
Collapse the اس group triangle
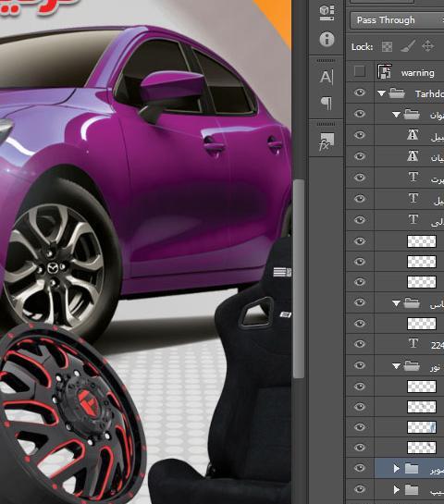coord(397,303)
